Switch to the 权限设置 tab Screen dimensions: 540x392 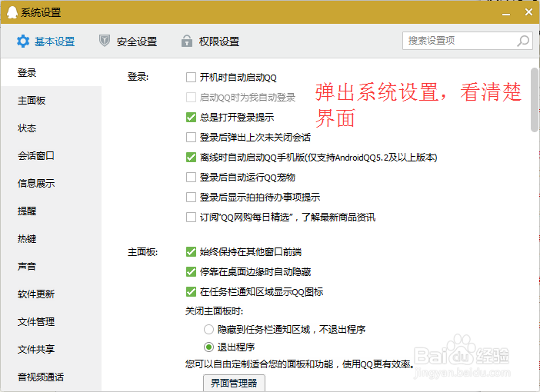[211, 42]
